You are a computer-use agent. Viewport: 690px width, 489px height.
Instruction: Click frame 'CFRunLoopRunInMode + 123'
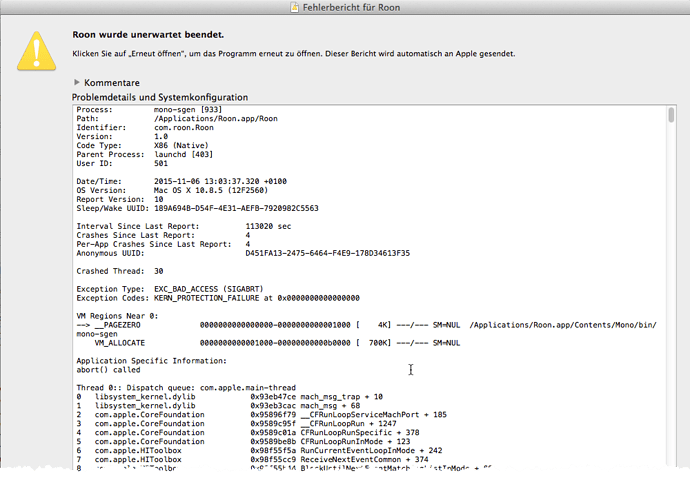click(355, 441)
